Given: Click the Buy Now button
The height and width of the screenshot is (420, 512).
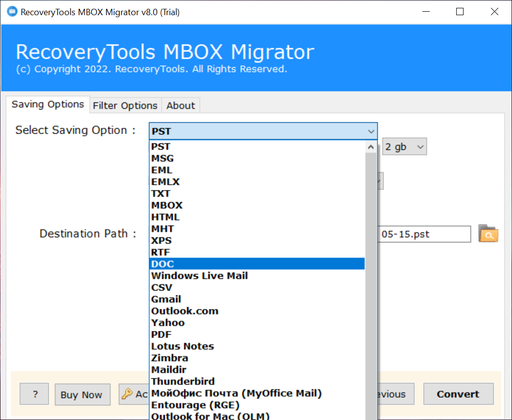Looking at the screenshot, I should coord(82,395).
